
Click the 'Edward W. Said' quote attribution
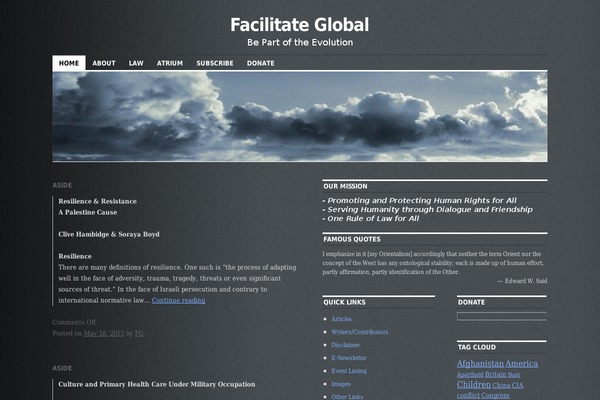(x=526, y=281)
